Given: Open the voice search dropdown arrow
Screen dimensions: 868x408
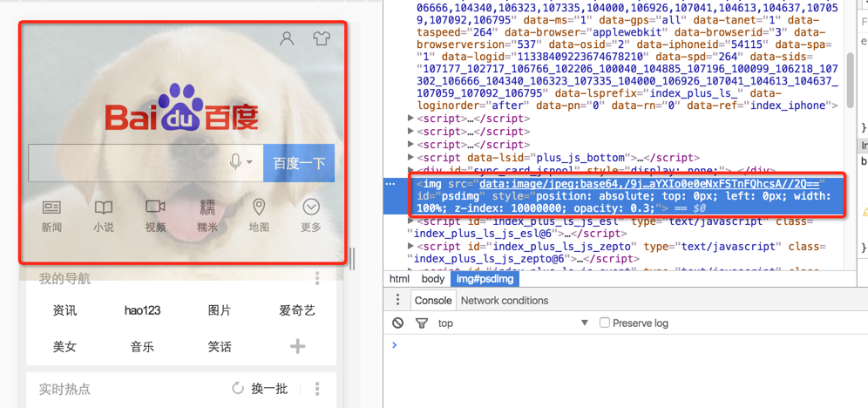Looking at the screenshot, I should coord(249,162).
